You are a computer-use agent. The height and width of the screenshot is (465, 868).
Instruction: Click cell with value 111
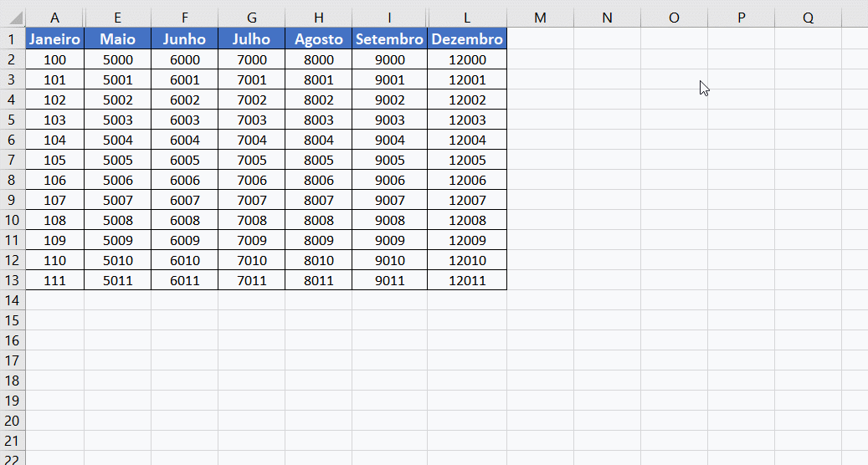pos(54,280)
